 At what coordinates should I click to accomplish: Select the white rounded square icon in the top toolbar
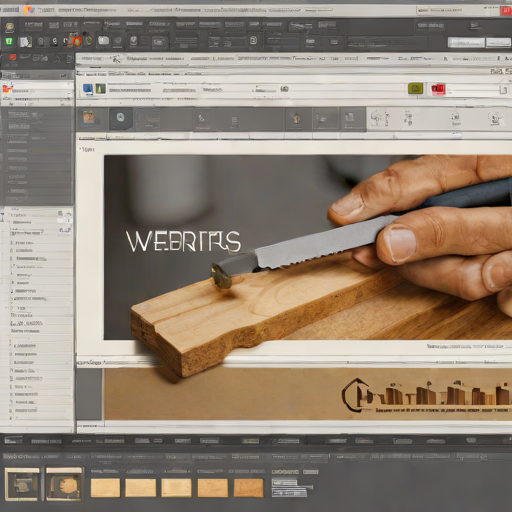point(104,41)
